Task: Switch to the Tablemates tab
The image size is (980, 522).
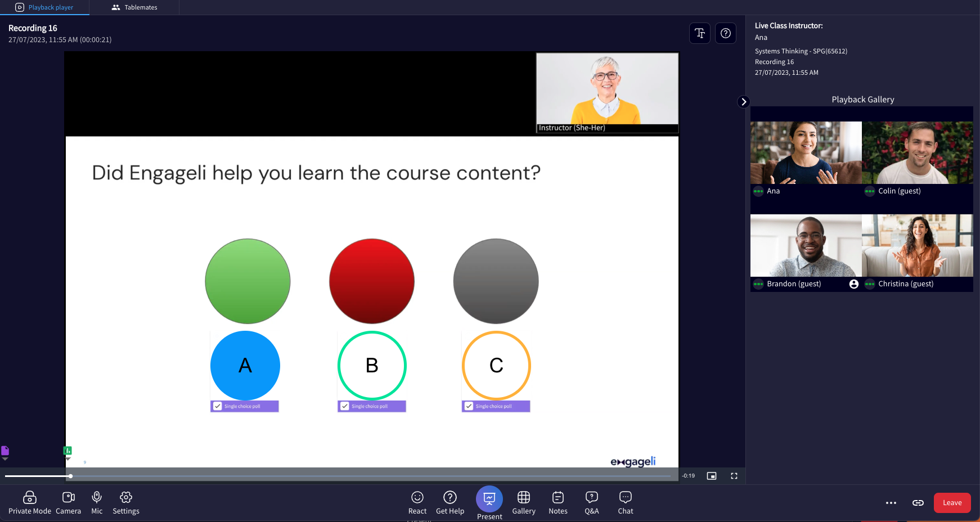Action: (x=134, y=7)
